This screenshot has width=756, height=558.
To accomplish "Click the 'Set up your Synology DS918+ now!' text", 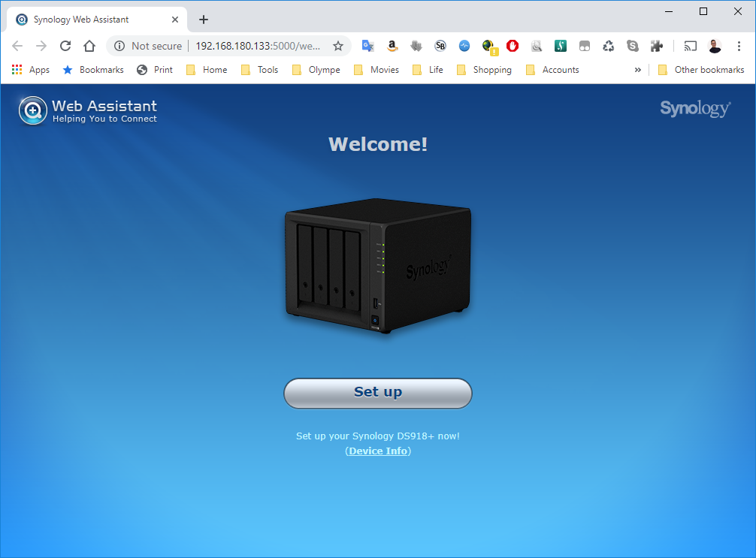I will click(378, 436).
